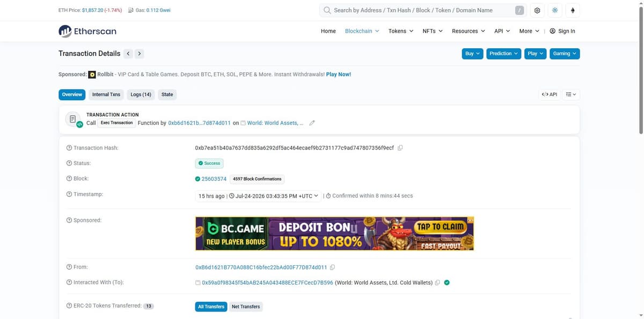The height and width of the screenshot is (319, 644).
Task: Open the World: World Assets link
Action: (275, 123)
